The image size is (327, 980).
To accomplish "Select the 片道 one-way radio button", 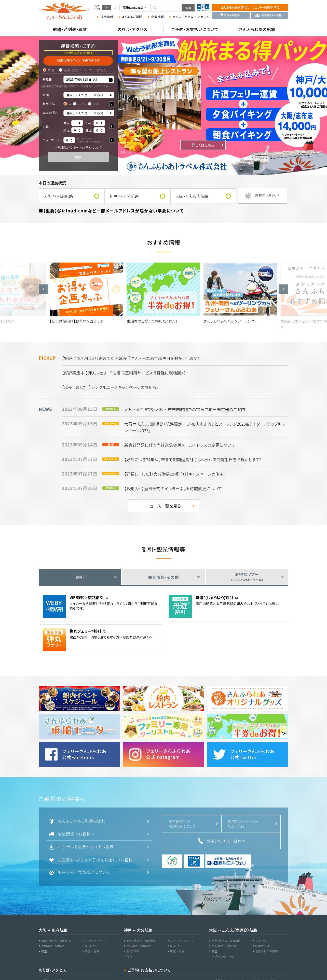I will (x=45, y=70).
